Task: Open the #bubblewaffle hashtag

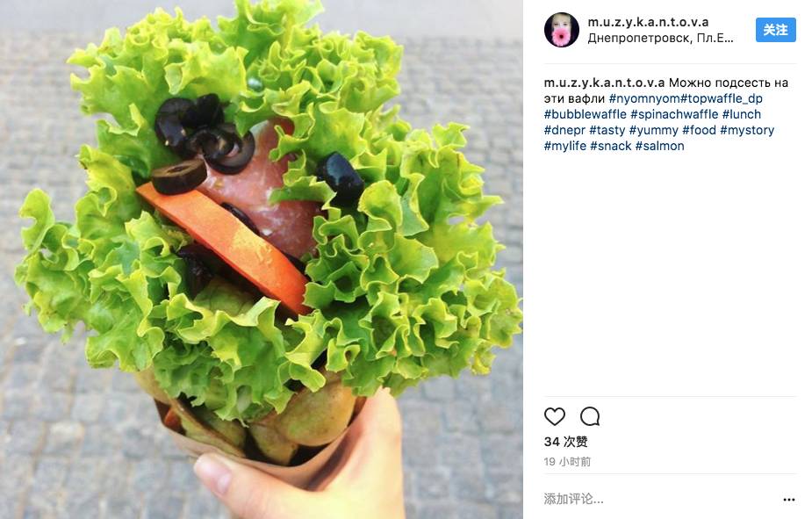Action: (x=586, y=114)
